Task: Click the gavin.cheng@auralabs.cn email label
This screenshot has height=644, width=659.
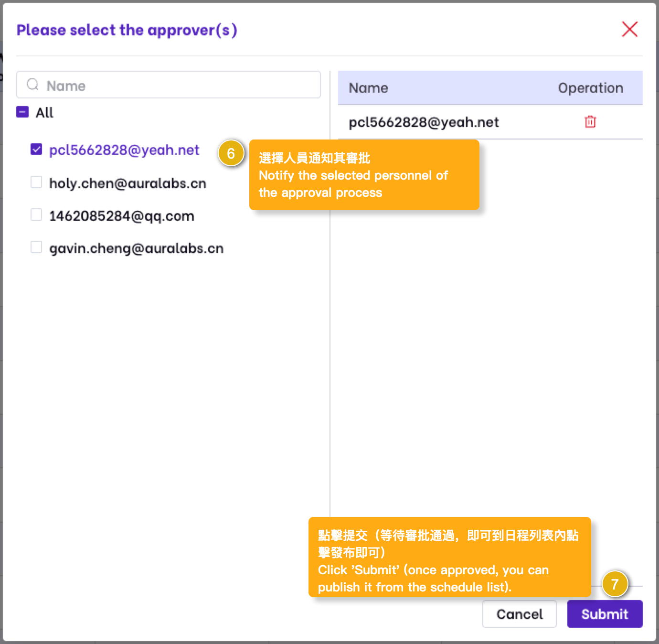Action: tap(136, 248)
